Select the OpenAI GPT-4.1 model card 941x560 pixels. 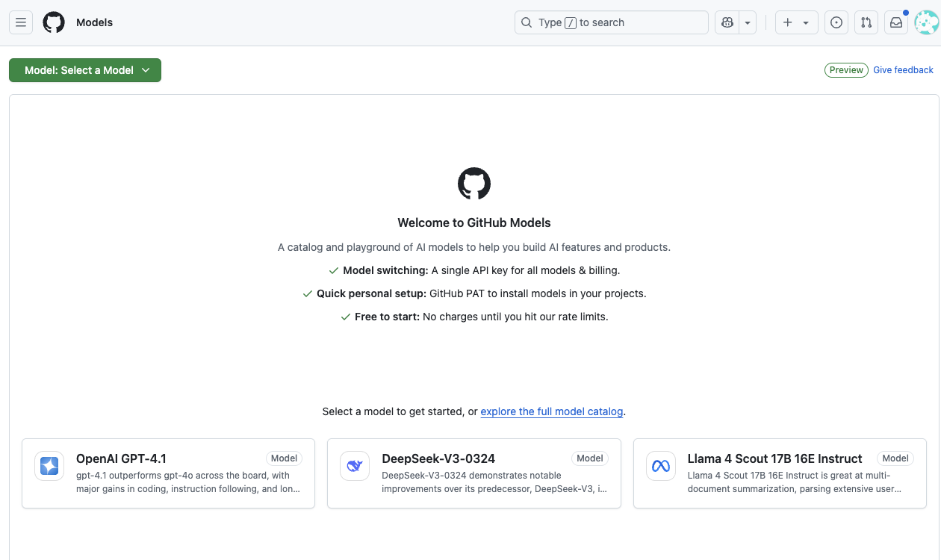168,473
